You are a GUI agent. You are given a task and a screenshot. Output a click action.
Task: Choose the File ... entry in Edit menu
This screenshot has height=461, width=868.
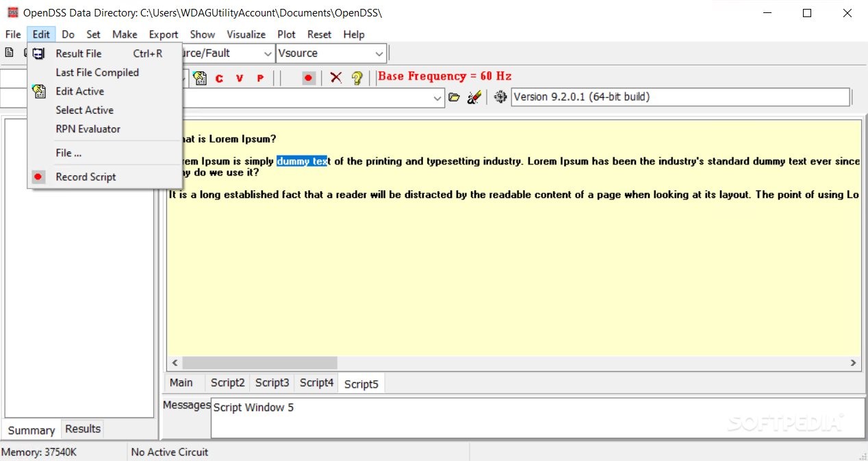105,153
